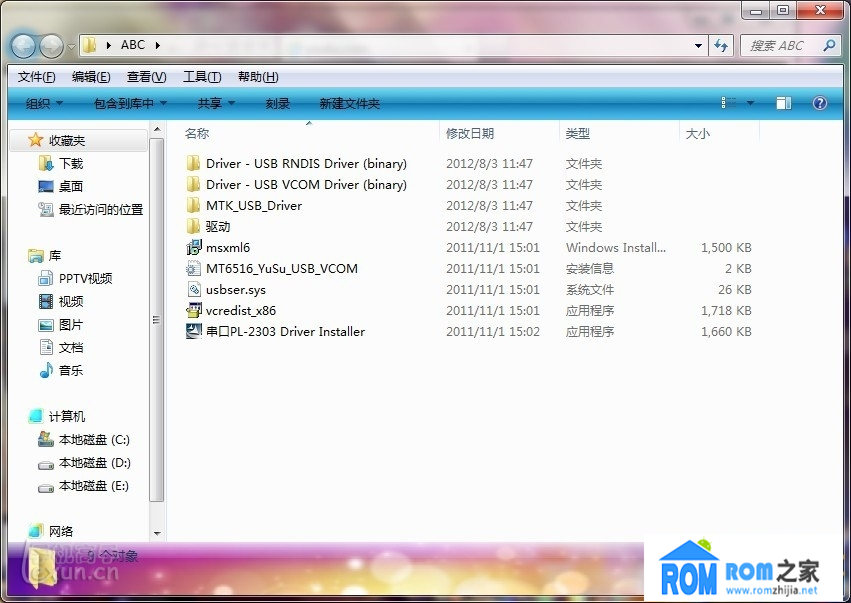
Task: Open the address bar history dropdown arrow
Action: pyautogui.click(x=698, y=46)
